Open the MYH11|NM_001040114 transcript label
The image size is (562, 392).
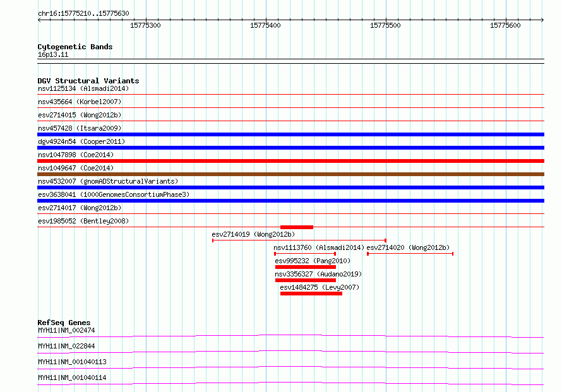pos(72,378)
